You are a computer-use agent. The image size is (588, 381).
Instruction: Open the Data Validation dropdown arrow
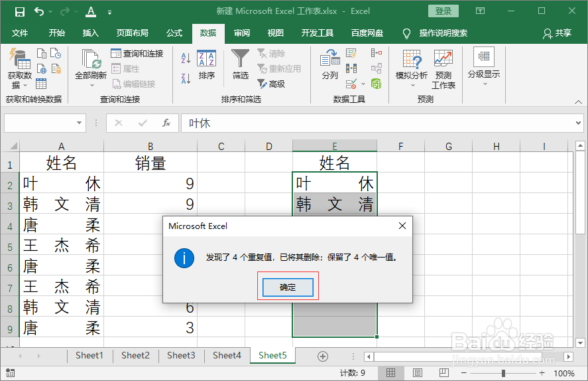click(x=363, y=84)
